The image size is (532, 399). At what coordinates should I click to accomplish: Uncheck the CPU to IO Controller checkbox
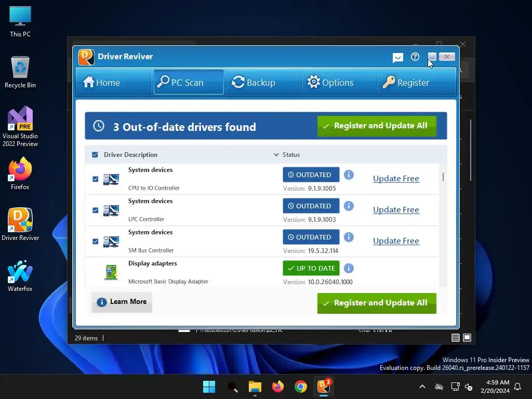click(x=96, y=179)
